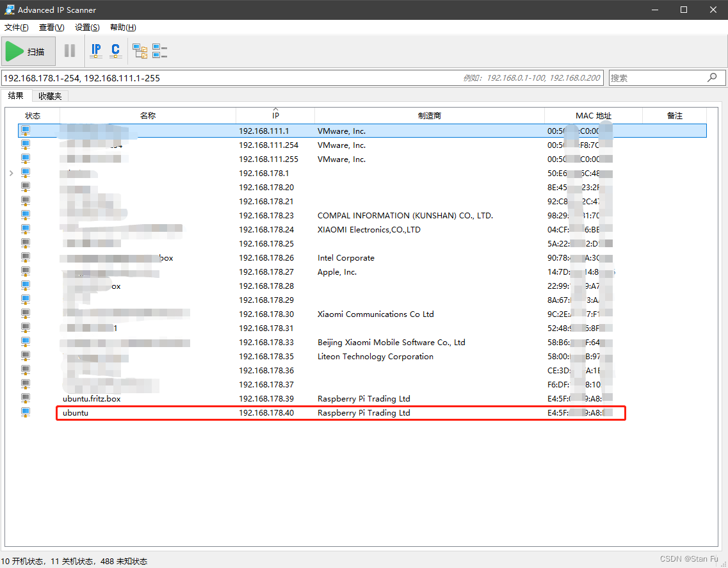Select the 结果 tab
Image resolution: width=728 pixels, height=568 pixels.
(x=16, y=96)
